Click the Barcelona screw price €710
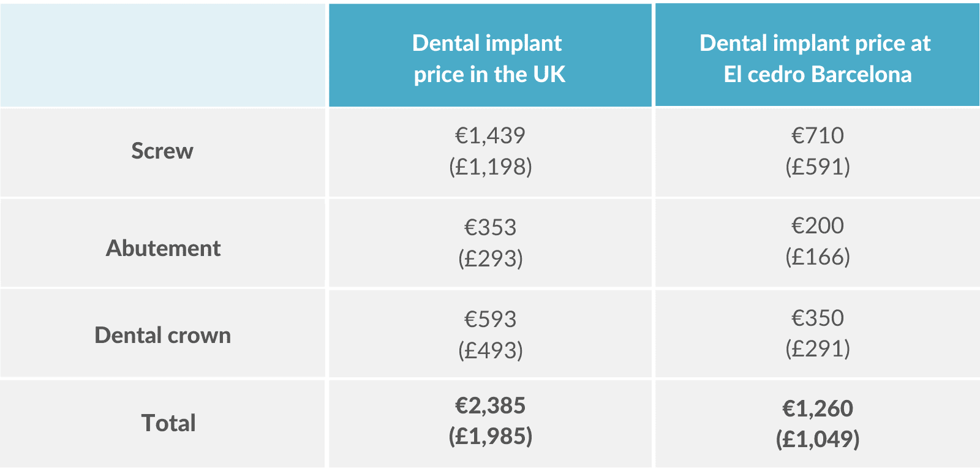This screenshot has width=980, height=471. pyautogui.click(x=817, y=135)
